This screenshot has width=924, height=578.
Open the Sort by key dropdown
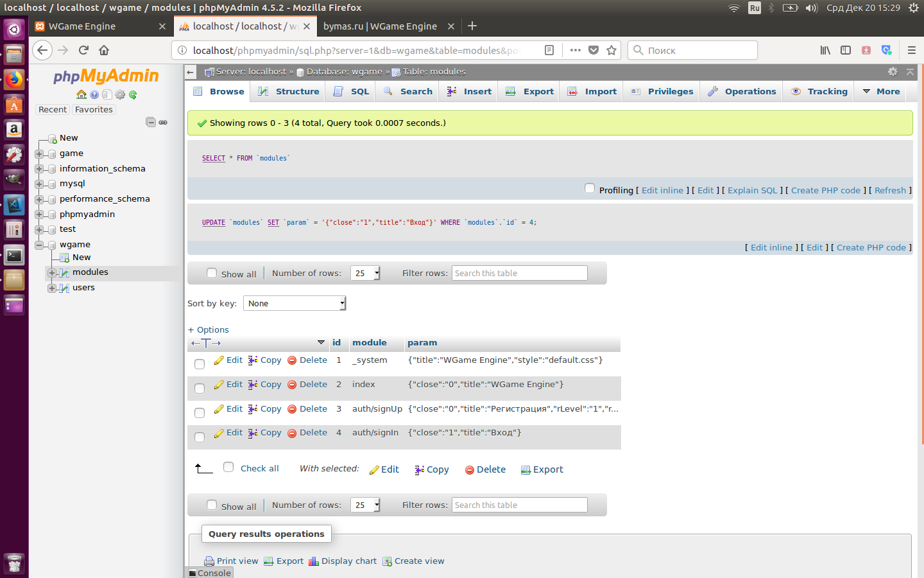click(x=295, y=303)
